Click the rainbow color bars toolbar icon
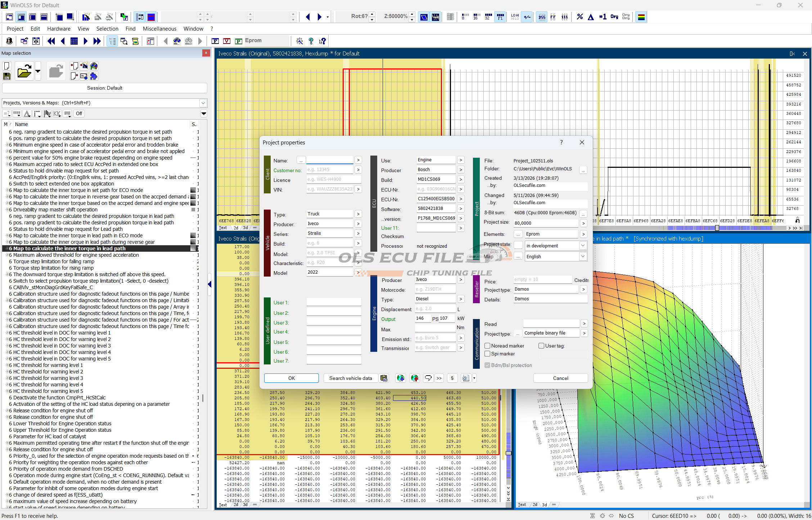812x520 pixels. coord(641,17)
